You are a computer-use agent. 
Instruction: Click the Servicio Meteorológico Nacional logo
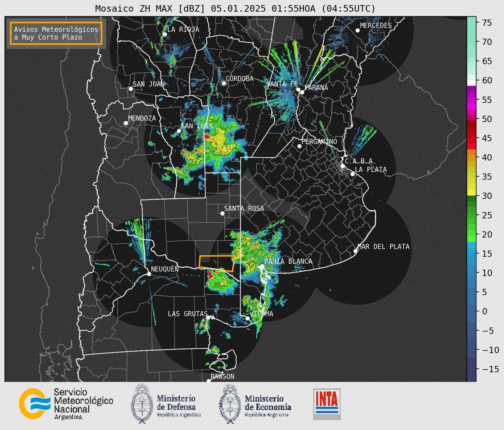click(66, 404)
